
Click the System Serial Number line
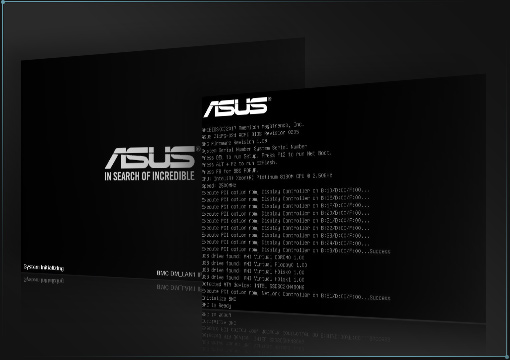pyautogui.click(x=254, y=148)
